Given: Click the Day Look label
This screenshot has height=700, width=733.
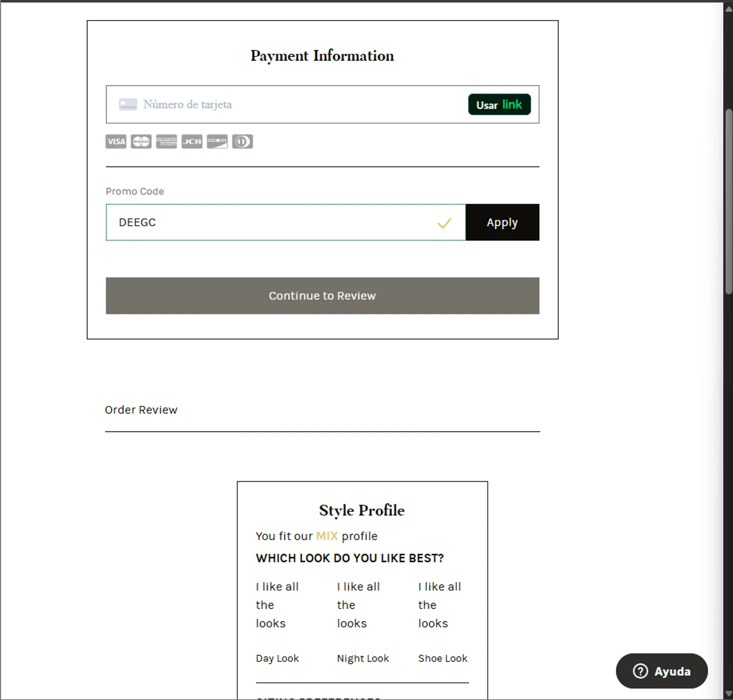Looking at the screenshot, I should [278, 658].
